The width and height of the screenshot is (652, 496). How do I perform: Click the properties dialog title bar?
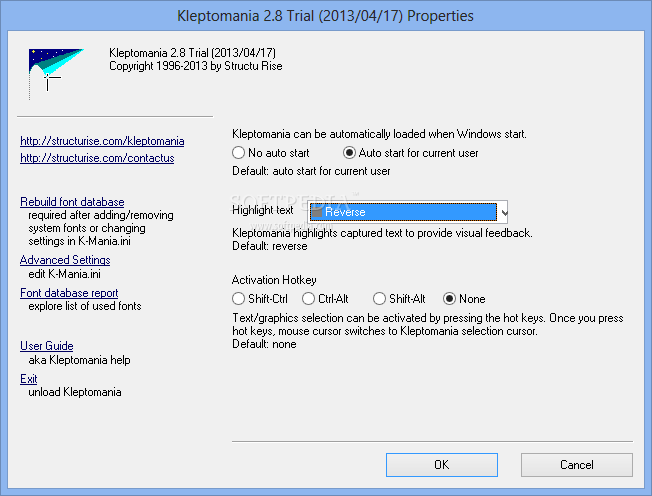click(x=326, y=16)
